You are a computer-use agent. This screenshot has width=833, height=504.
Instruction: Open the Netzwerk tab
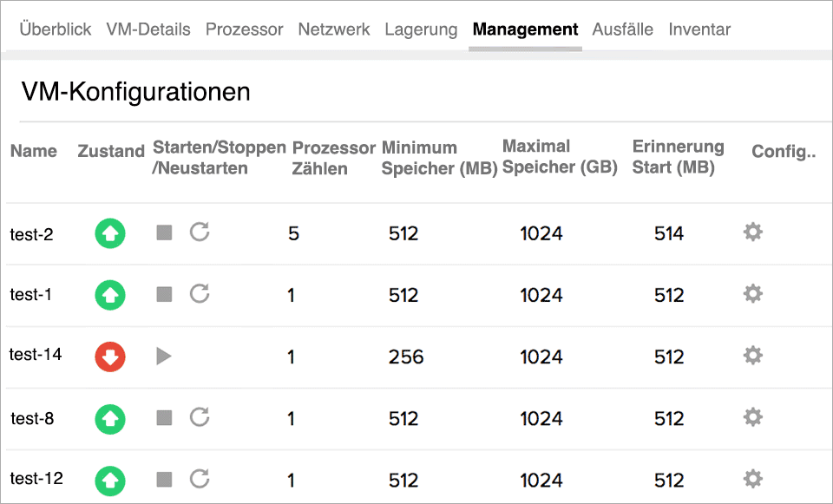(x=333, y=29)
